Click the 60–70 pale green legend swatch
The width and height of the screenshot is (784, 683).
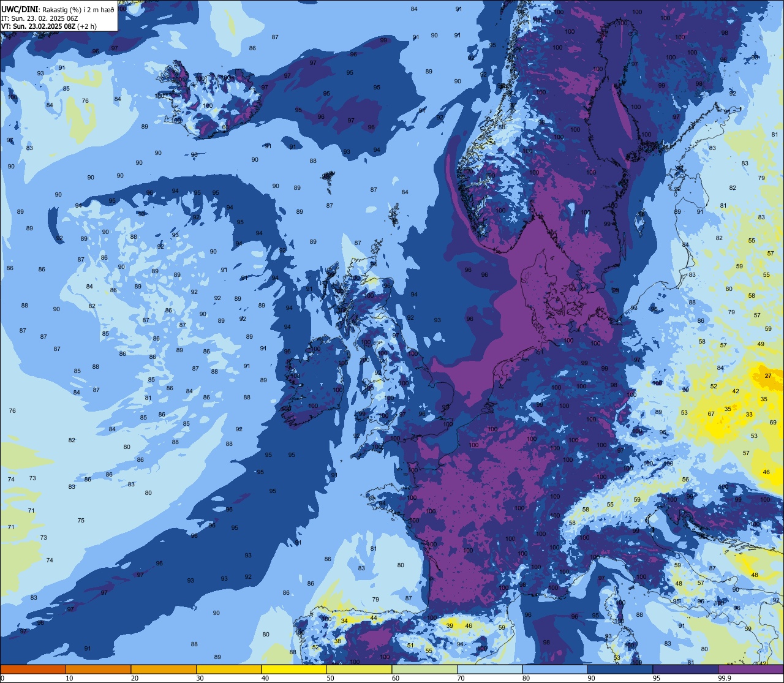[424, 669]
